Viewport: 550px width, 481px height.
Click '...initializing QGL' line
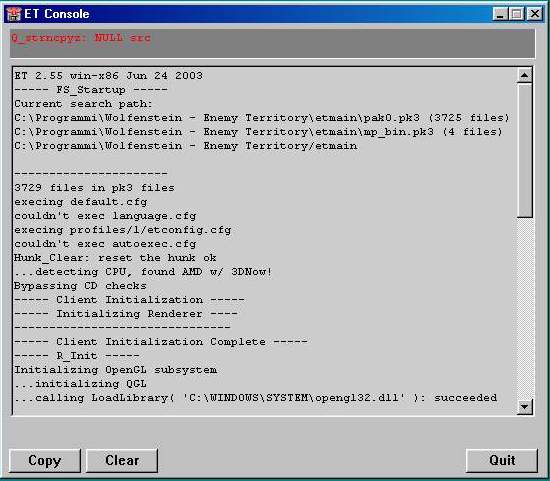[x=80, y=384]
